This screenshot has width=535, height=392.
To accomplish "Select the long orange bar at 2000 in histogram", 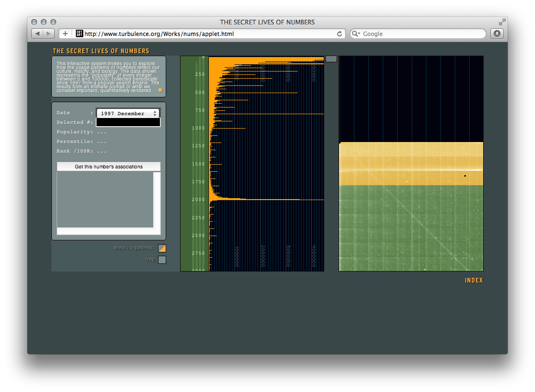I will (x=269, y=199).
